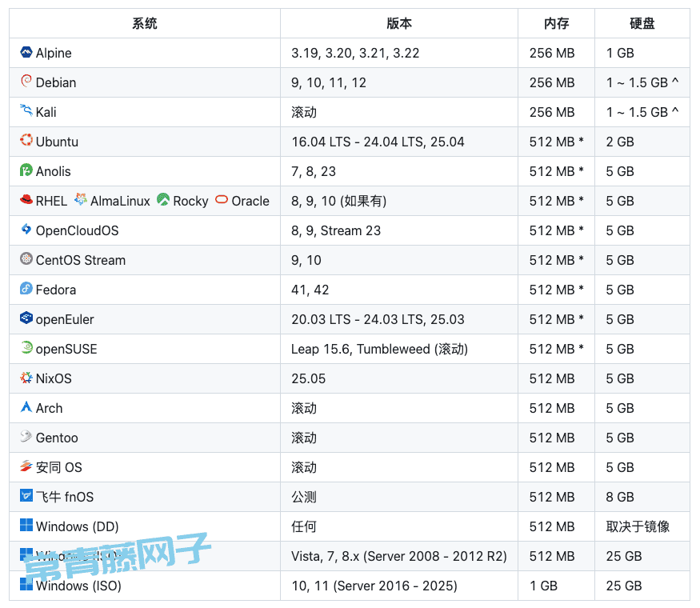The height and width of the screenshot is (608, 700).
Task: Click Debian versions 9, 10, 11, 12
Action: coord(329,82)
